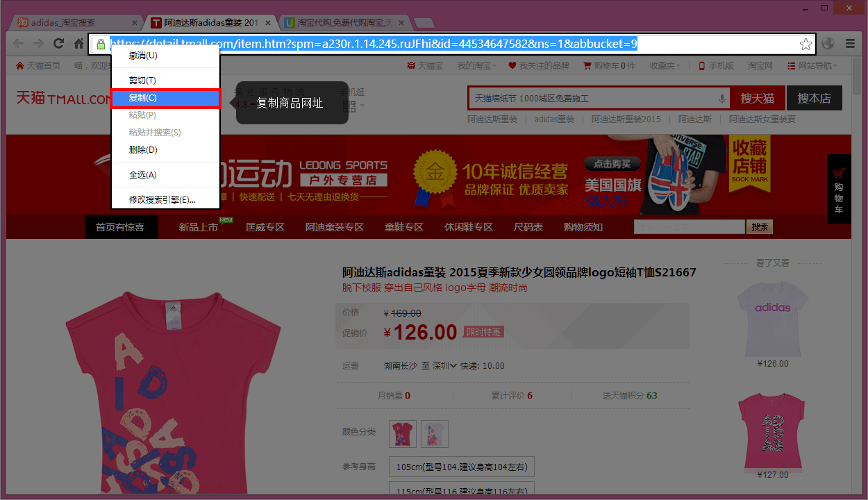Image resolution: width=868 pixels, height=500 pixels.
Task: Click the 淘宝网 top bar link
Action: pos(760,66)
